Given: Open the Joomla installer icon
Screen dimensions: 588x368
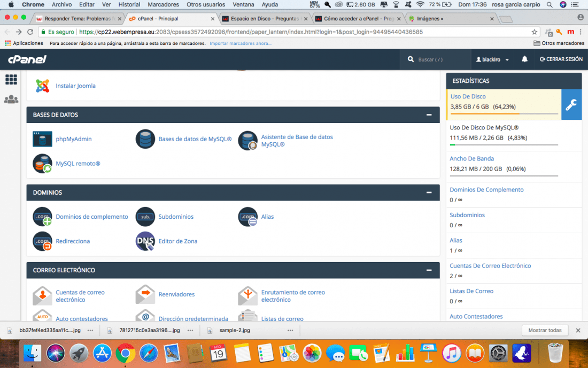Looking at the screenshot, I should (x=42, y=86).
